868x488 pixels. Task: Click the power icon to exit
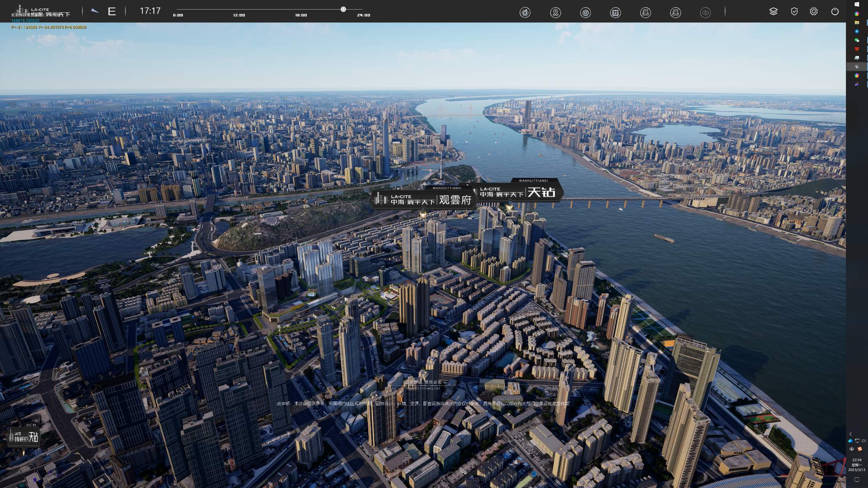[x=835, y=11]
